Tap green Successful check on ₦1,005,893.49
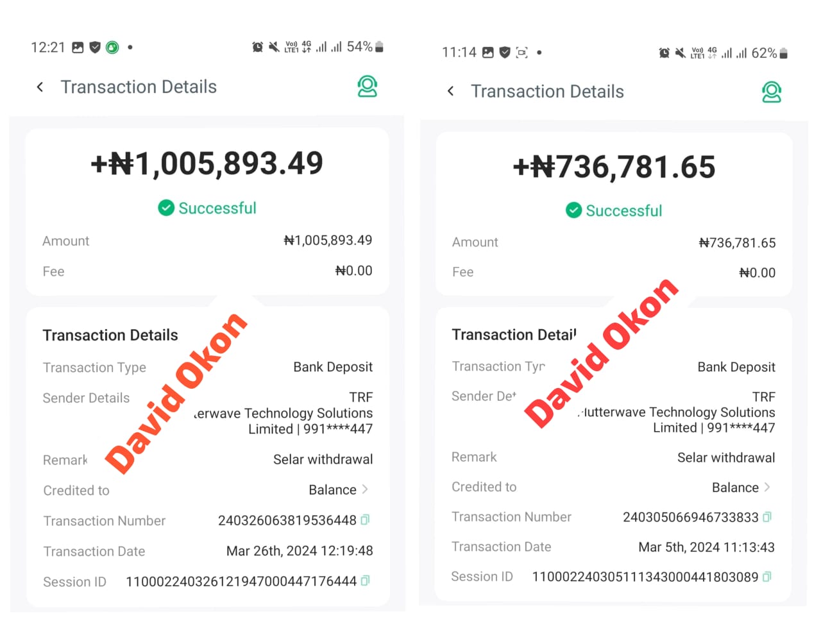 click(x=166, y=208)
